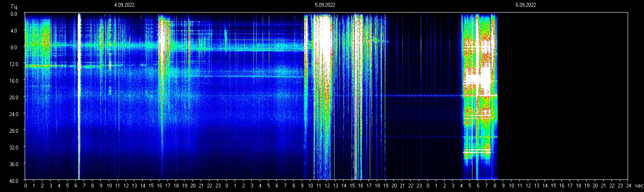Click the 36.0 frequency tick label

(14, 164)
